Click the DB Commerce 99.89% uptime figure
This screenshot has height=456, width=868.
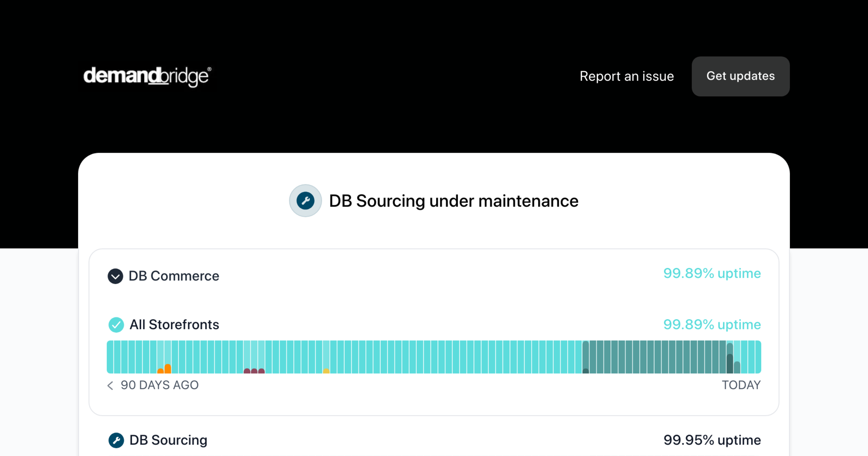712,274
